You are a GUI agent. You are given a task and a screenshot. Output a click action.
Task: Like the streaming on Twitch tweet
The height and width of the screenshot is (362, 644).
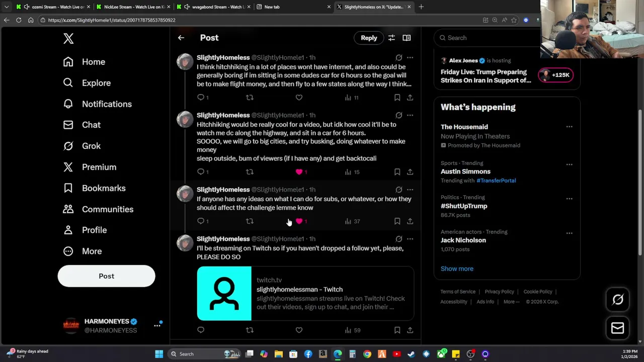click(299, 330)
